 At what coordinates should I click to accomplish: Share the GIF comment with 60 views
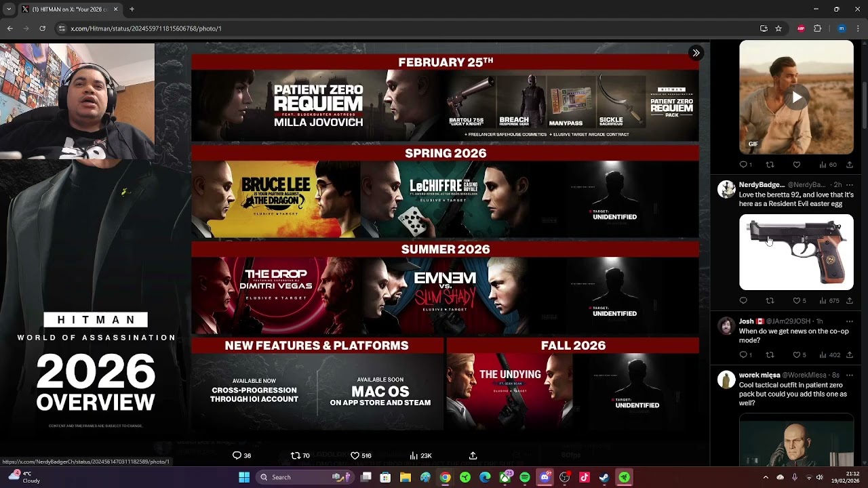coord(849,165)
